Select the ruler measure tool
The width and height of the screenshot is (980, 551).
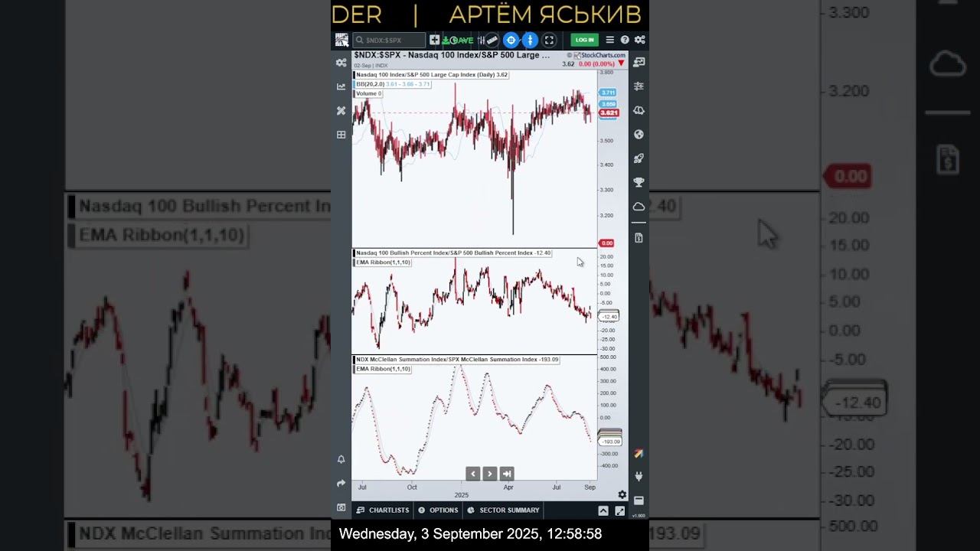click(492, 40)
